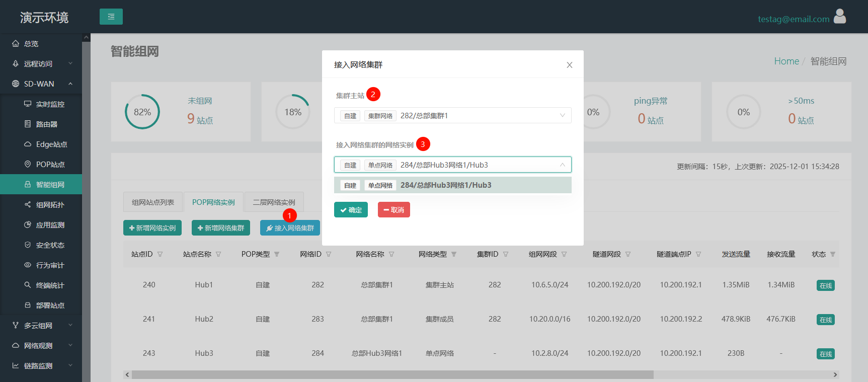
Task: Filter the 集群ID column with funnel icon
Action: 506,254
